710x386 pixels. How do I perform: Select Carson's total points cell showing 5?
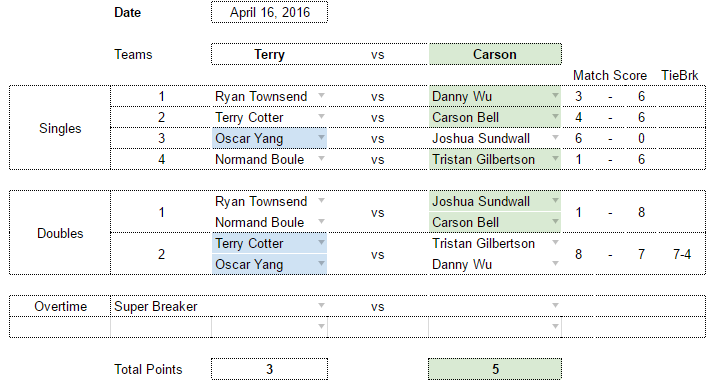pos(495,369)
